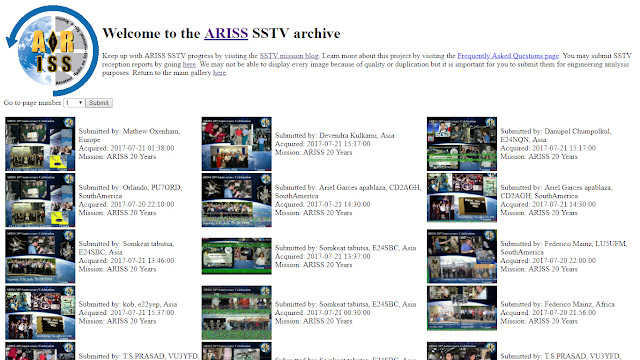640x360 pixels.
Task: Open thumbnail in right column for Ariel Garces apablaza
Action: pos(462,198)
